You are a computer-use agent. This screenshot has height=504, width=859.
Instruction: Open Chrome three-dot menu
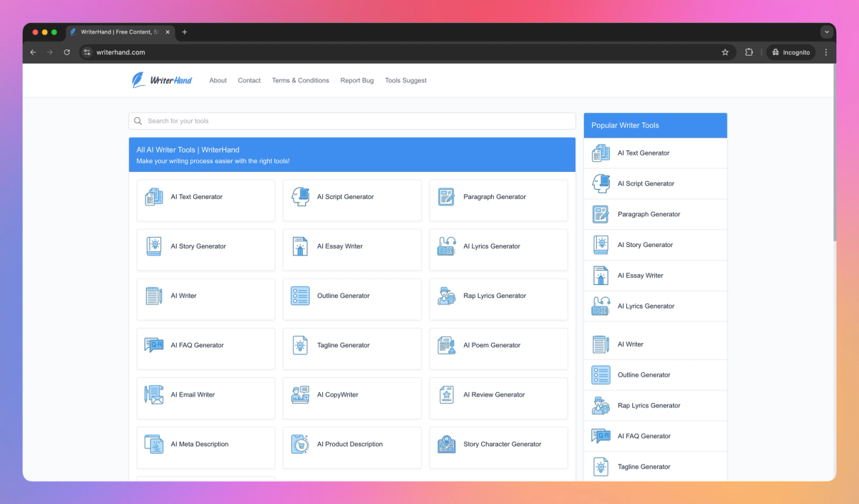[x=826, y=52]
